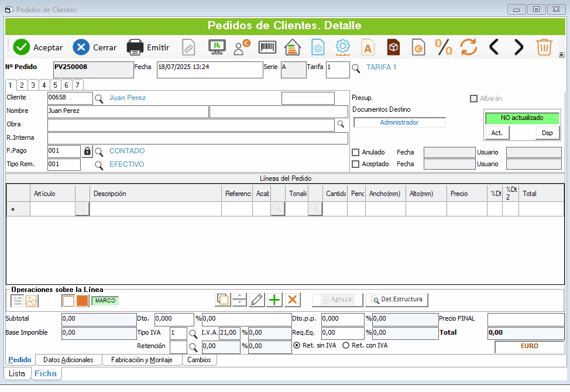Click the Obra input field
Viewport: 570px width, 392px height.
[191, 125]
